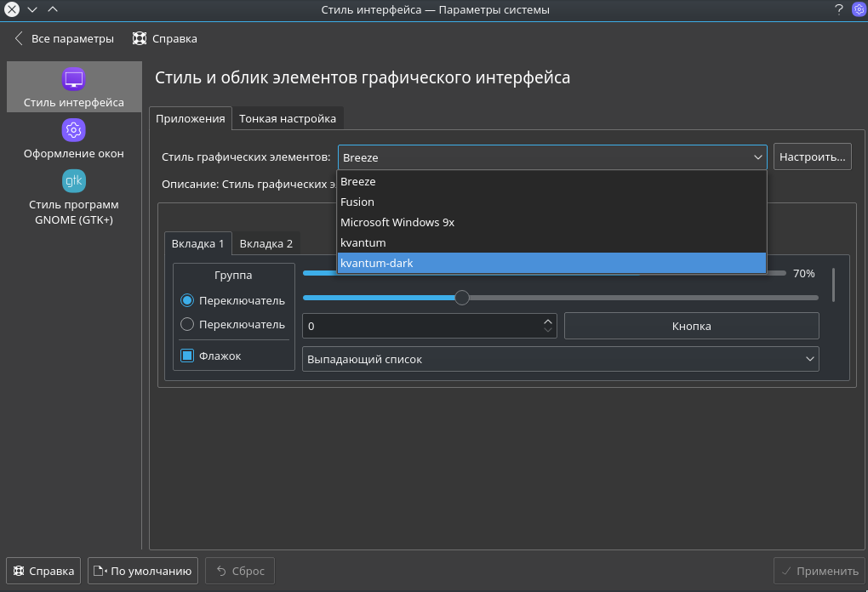The image size is (868, 592).
Task: Collapse the Breeze style combo box
Action: (x=552, y=157)
